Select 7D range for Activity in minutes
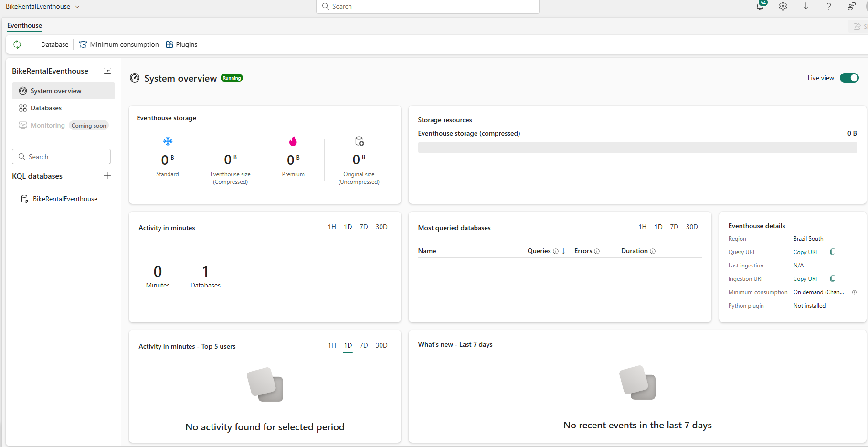 [x=364, y=227]
